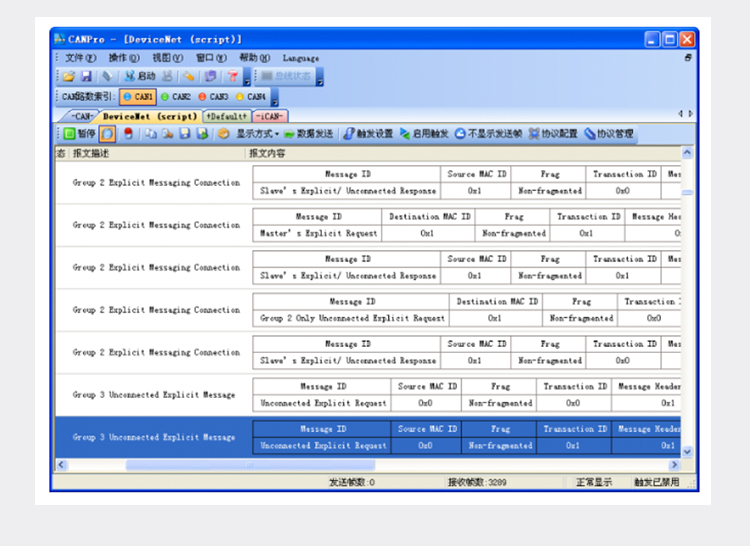Click the CANPro title bar app icon

click(x=59, y=39)
